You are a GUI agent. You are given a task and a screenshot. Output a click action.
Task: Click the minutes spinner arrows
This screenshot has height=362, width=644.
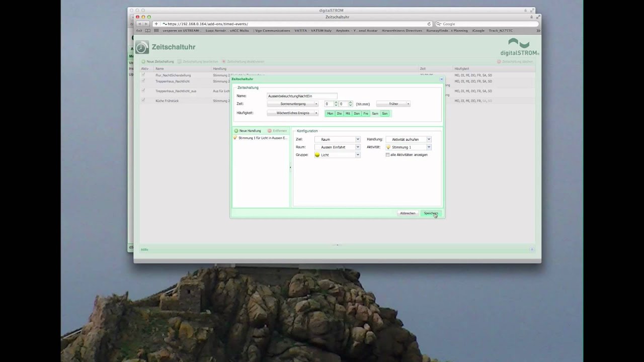click(351, 104)
